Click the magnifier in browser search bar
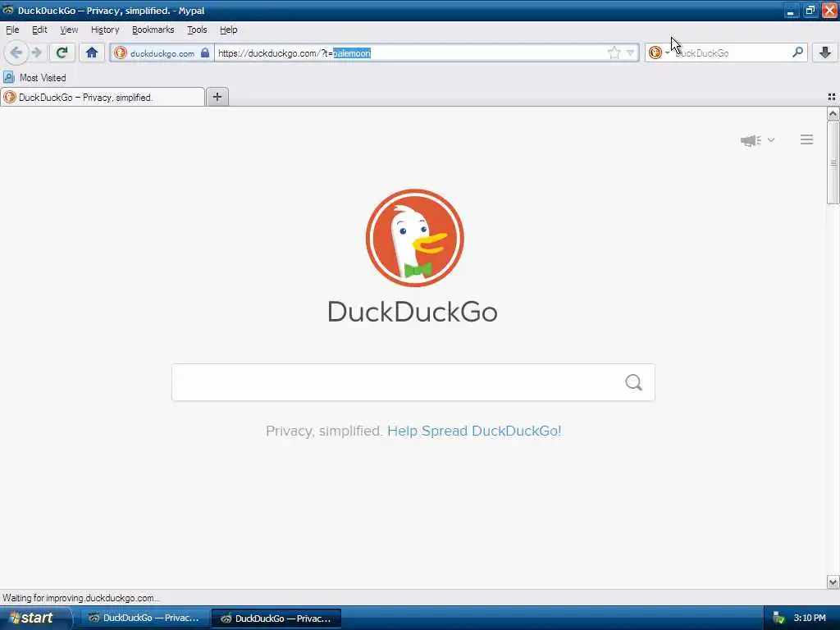The height and width of the screenshot is (630, 840). pyautogui.click(x=797, y=52)
